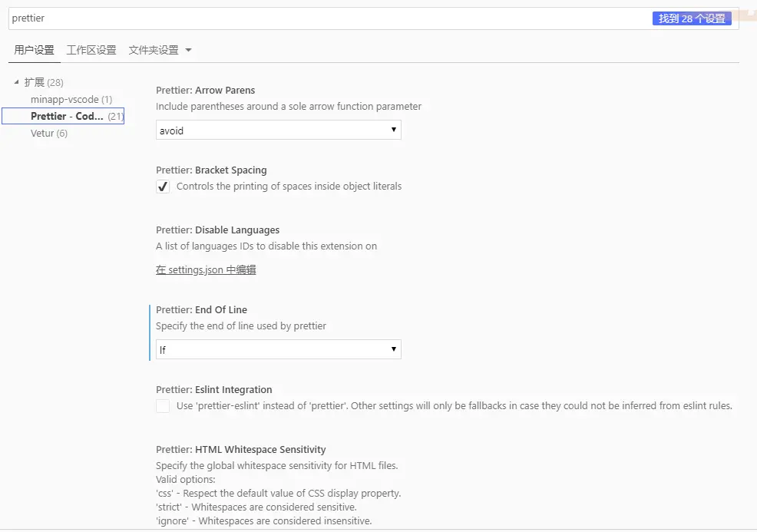The height and width of the screenshot is (532, 757).
Task: Select Vetur (6) in the tree
Action: point(49,134)
